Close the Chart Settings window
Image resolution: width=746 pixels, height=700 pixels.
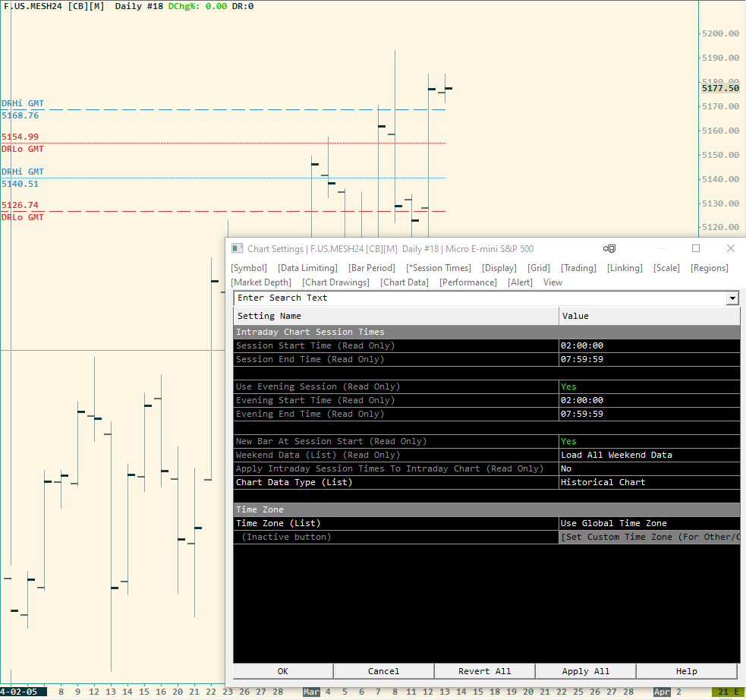[731, 248]
